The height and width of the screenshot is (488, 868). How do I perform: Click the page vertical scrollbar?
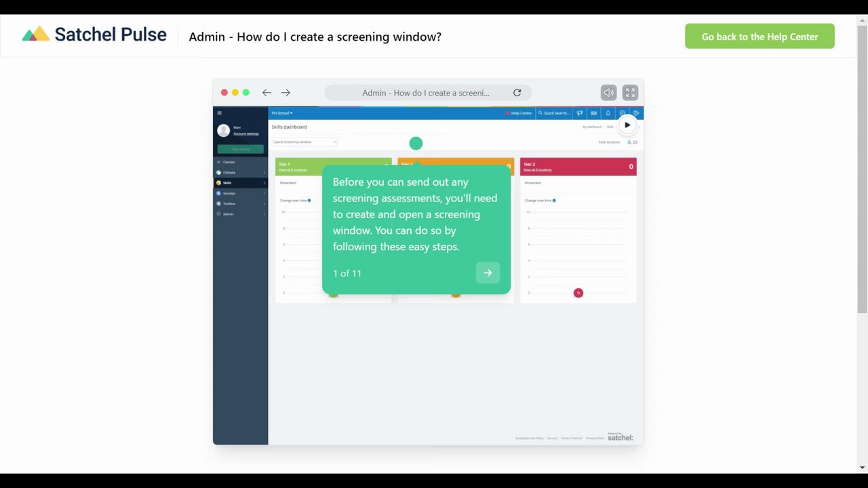862,169
